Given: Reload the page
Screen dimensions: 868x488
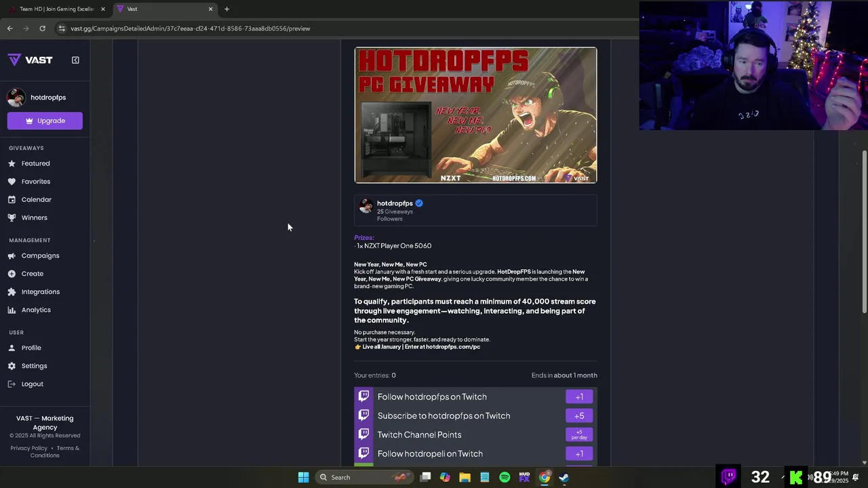Looking at the screenshot, I should [x=42, y=28].
